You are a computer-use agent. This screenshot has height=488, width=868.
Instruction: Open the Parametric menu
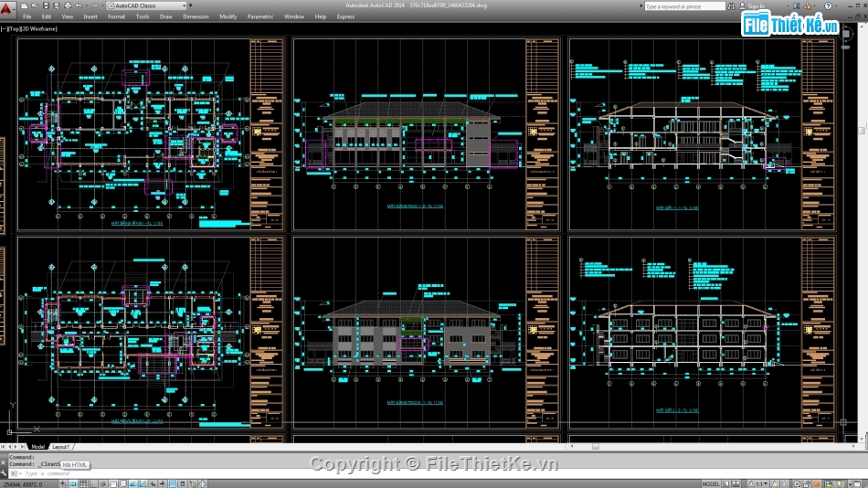[x=260, y=16]
